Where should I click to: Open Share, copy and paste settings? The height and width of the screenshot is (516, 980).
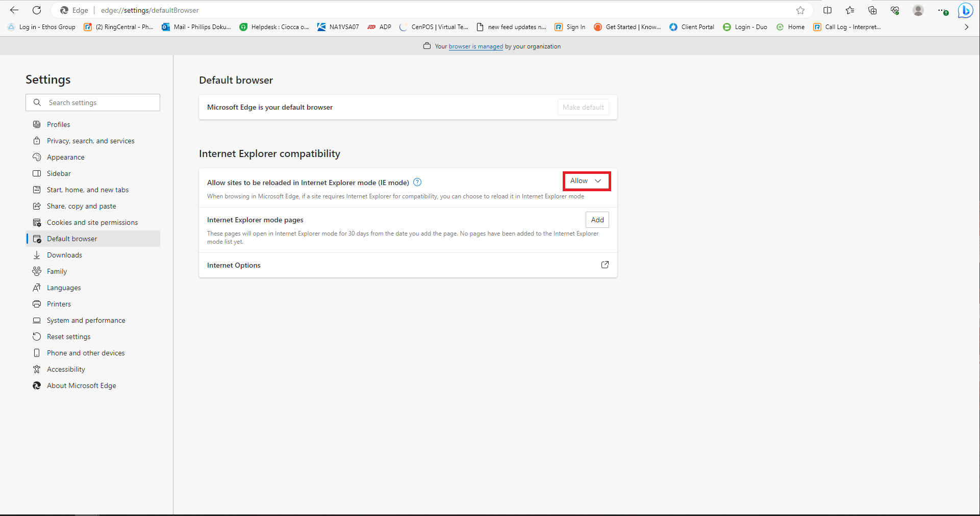pos(93,206)
